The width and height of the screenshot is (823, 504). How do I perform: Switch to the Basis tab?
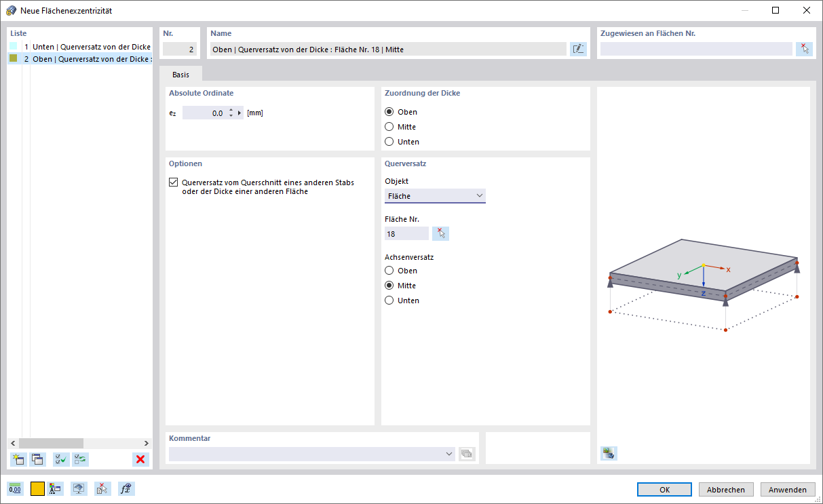tap(181, 75)
